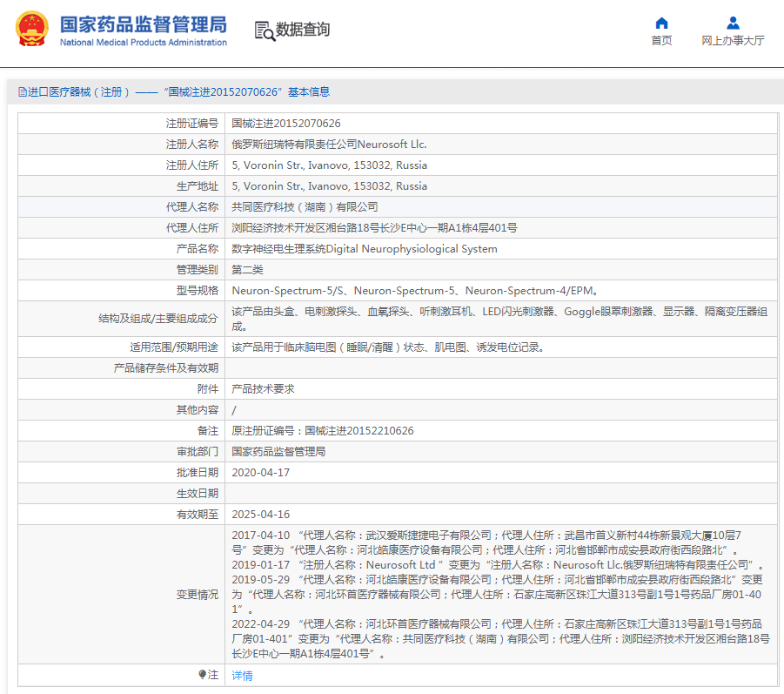Image resolution: width=784 pixels, height=694 pixels.
Task: Select the 首页 navigation item
Action: (x=661, y=40)
